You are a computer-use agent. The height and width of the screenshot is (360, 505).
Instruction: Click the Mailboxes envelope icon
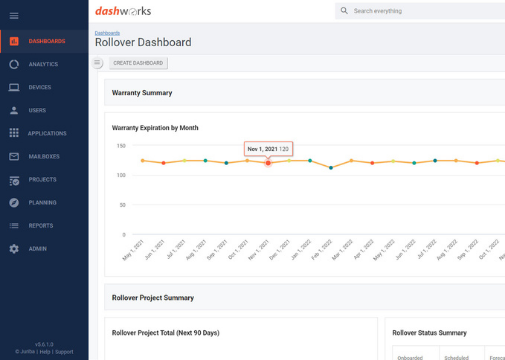(x=14, y=156)
